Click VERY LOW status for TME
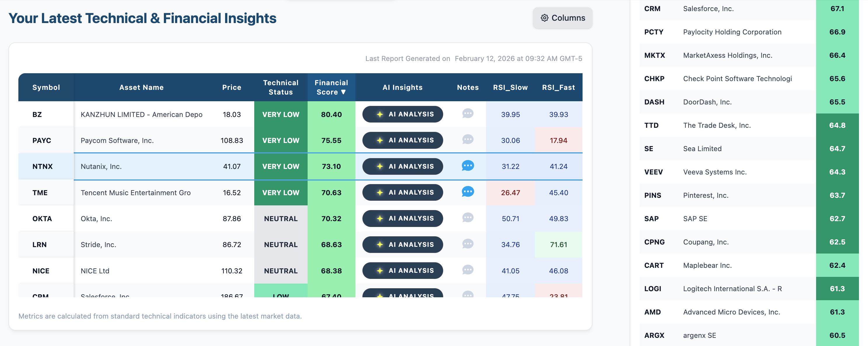 (280, 193)
